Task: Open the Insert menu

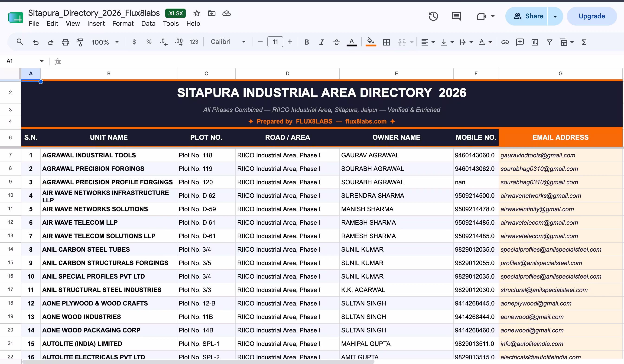Action: [x=96, y=23]
